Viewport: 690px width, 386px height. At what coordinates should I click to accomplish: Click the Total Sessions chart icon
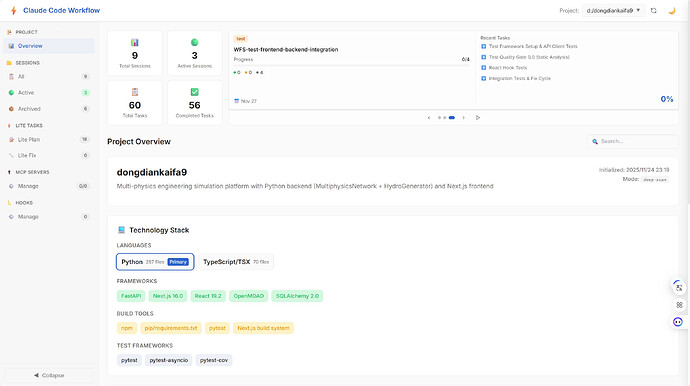point(135,42)
